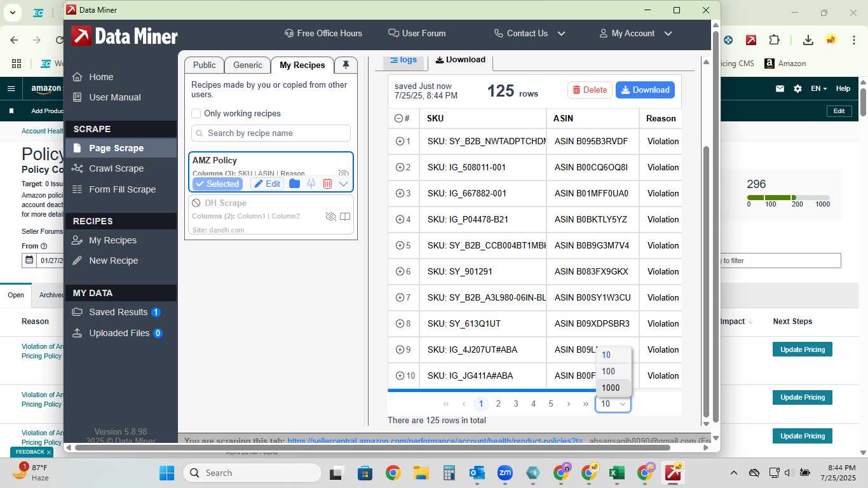The image size is (868, 488).
Task: Click the blue Download button
Action: (645, 90)
